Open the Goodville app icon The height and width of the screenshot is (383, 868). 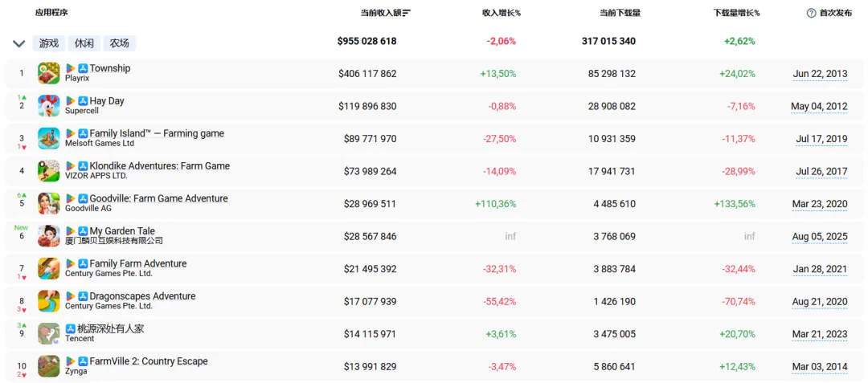[48, 203]
